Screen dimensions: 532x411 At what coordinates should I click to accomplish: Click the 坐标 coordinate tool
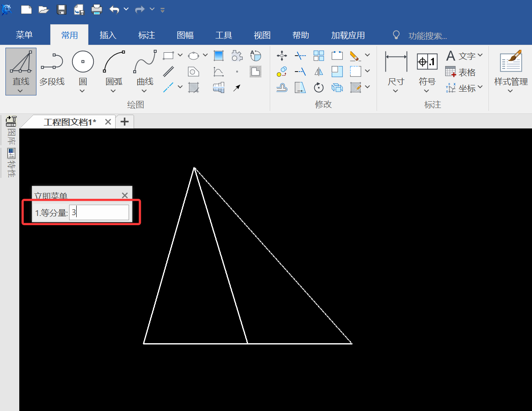click(x=461, y=88)
